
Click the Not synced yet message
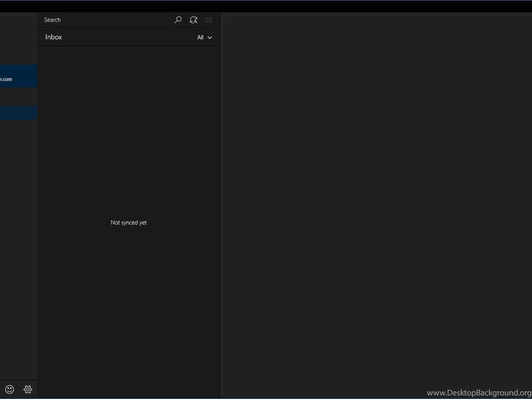point(128,222)
